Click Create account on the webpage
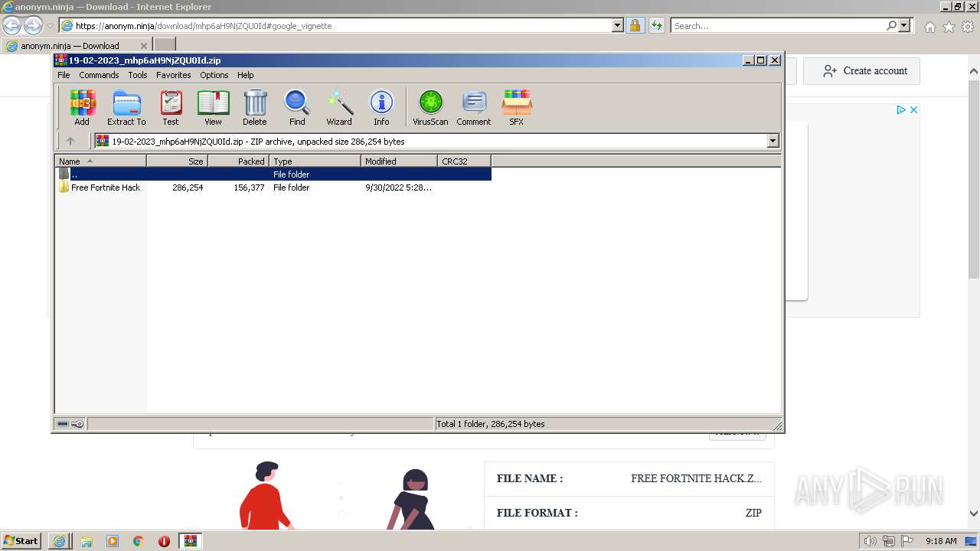The width and height of the screenshot is (980, 551). coord(861,71)
